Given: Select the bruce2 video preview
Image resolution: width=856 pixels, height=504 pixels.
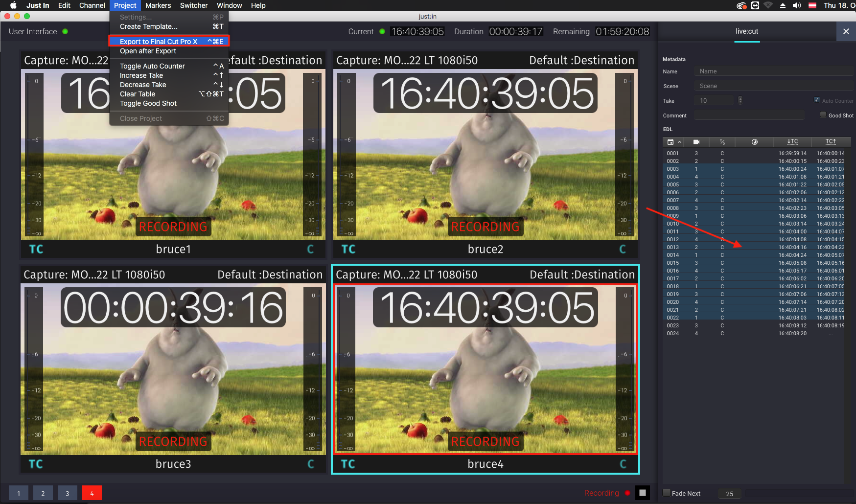Looking at the screenshot, I should click(x=486, y=155).
